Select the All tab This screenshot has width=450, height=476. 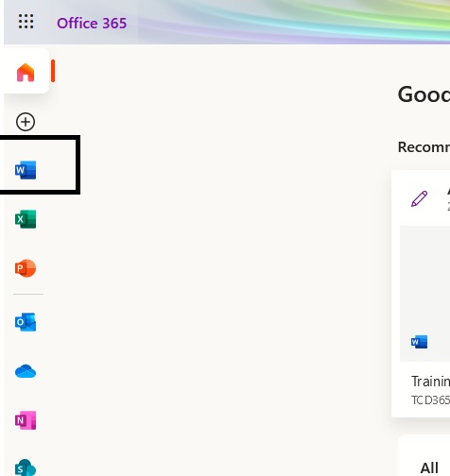click(x=429, y=468)
